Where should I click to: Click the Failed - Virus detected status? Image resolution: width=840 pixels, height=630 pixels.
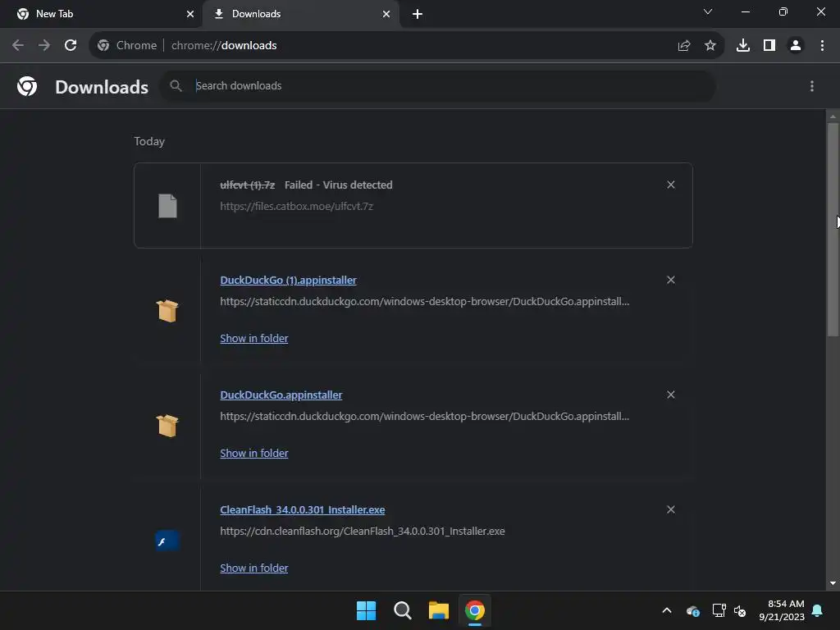(339, 185)
